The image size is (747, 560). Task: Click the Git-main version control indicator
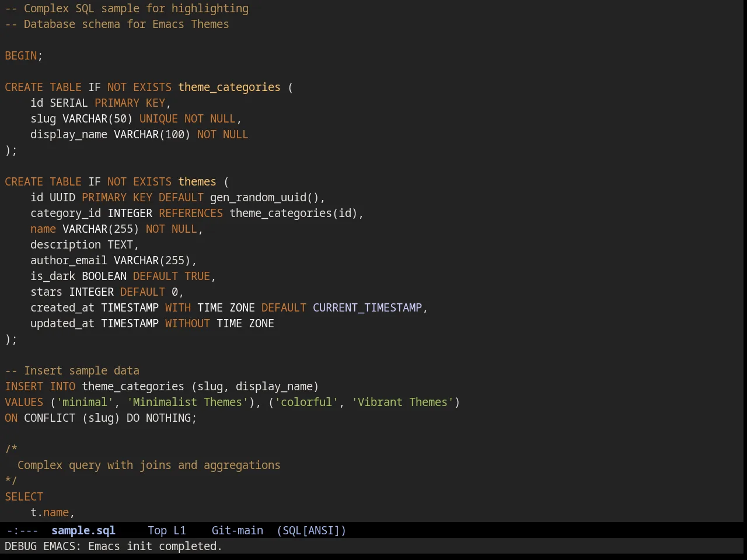(x=237, y=530)
